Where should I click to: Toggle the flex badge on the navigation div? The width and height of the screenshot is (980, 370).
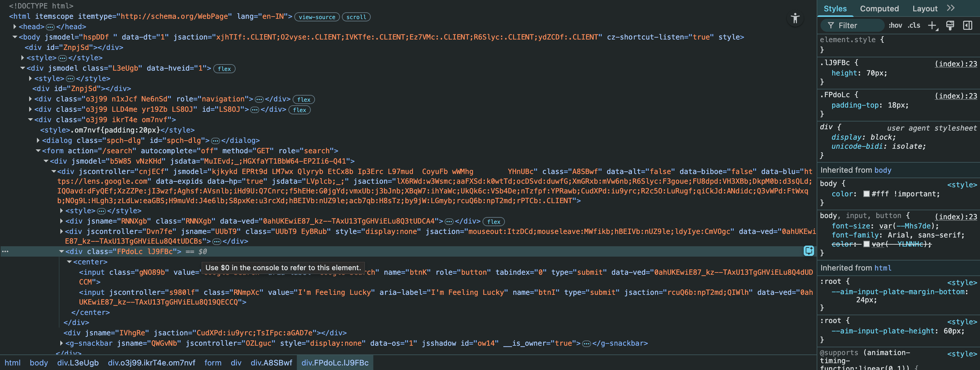tap(304, 100)
